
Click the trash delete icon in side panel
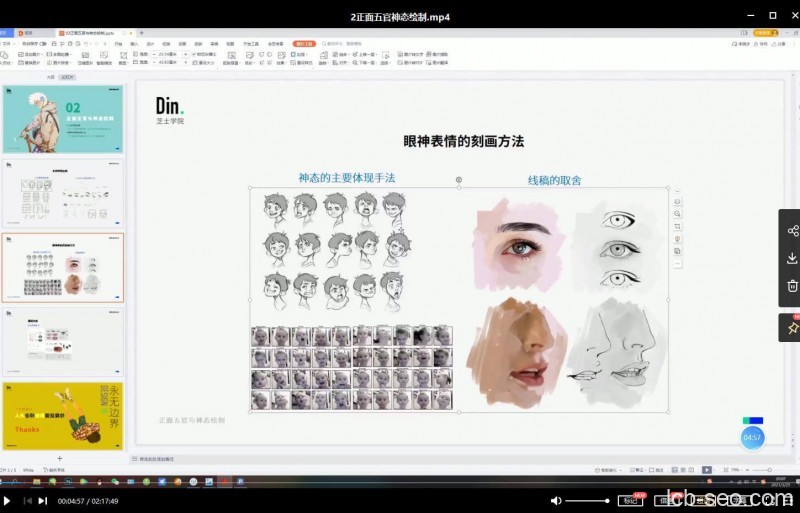792,286
